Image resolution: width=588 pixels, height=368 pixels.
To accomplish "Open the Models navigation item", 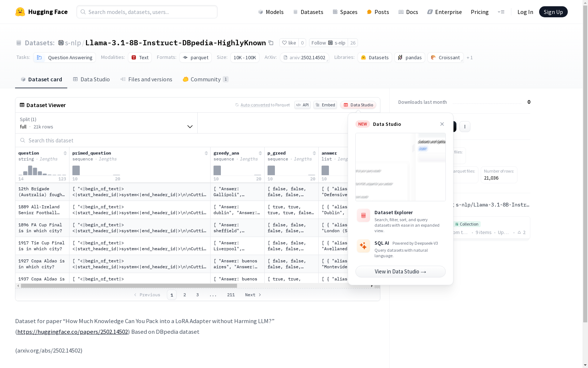I will click(271, 12).
